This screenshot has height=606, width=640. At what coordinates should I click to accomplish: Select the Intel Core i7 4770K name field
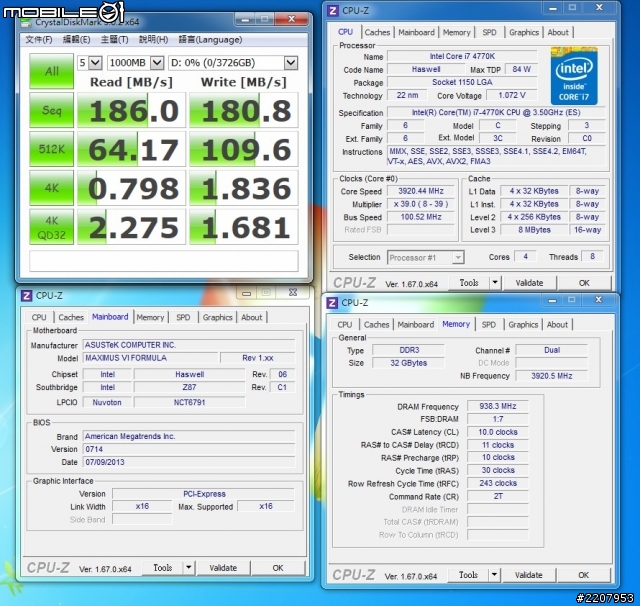coord(462,56)
